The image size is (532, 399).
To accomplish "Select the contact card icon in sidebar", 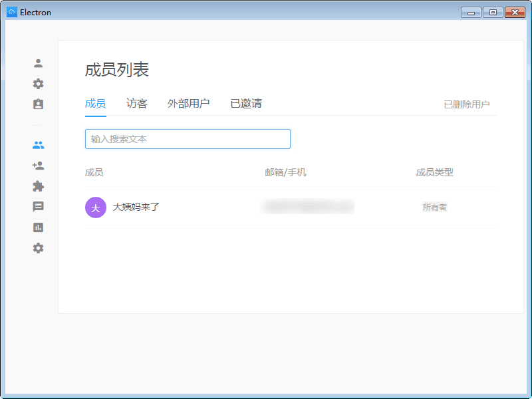I will [x=38, y=104].
